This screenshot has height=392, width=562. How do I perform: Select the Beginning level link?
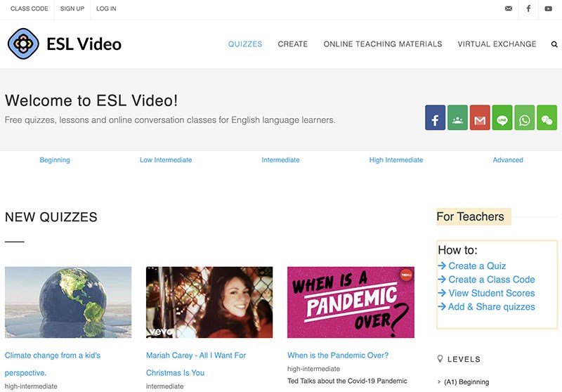click(x=55, y=159)
